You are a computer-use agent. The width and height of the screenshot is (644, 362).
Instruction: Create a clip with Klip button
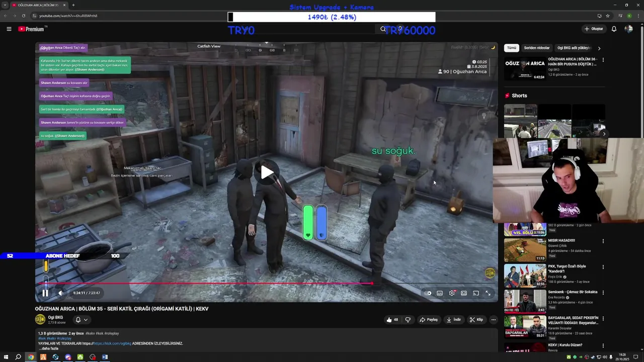[x=476, y=320]
